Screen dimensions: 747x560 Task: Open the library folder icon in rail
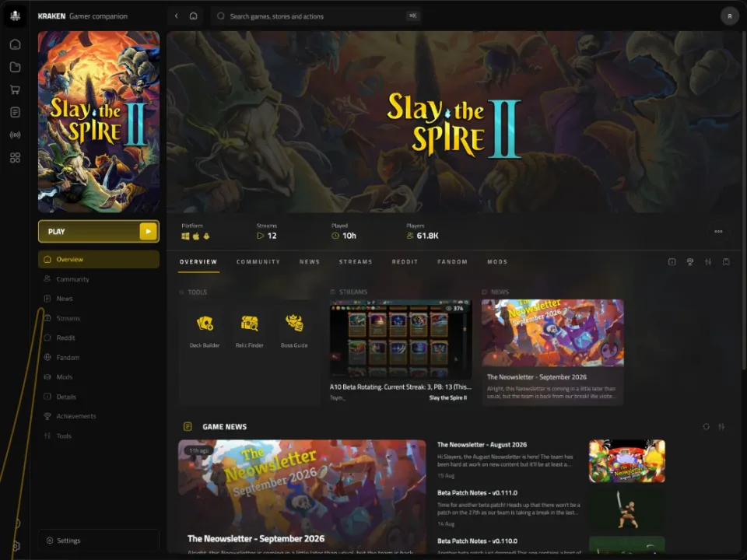(16, 67)
